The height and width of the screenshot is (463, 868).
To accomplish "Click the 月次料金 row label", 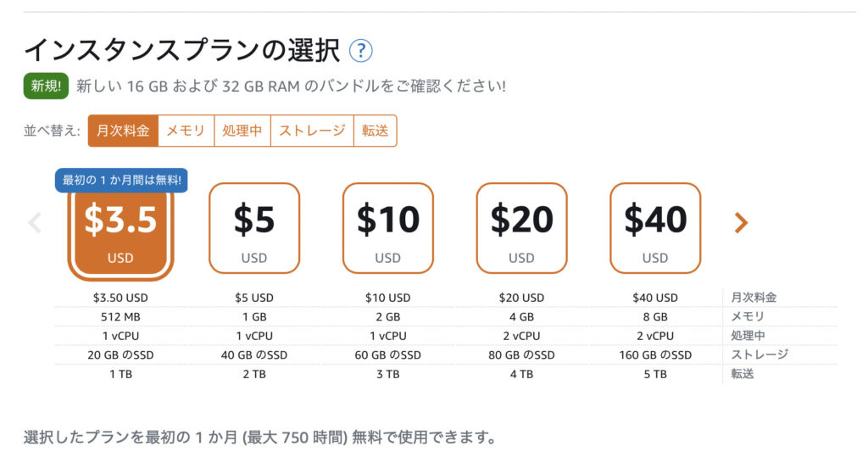I will 754,298.
